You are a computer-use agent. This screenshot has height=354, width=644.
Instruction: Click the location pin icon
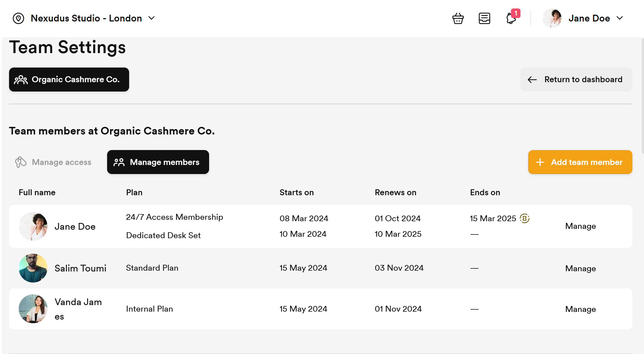18,18
